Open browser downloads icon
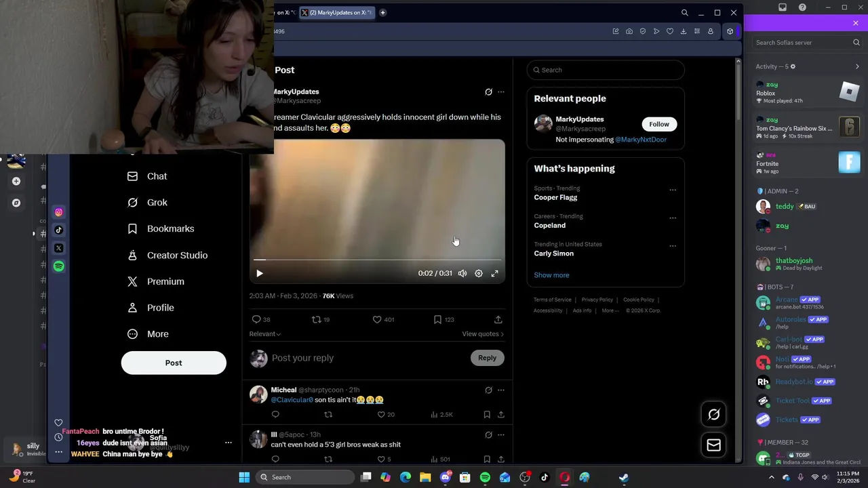The image size is (868, 488). [684, 31]
